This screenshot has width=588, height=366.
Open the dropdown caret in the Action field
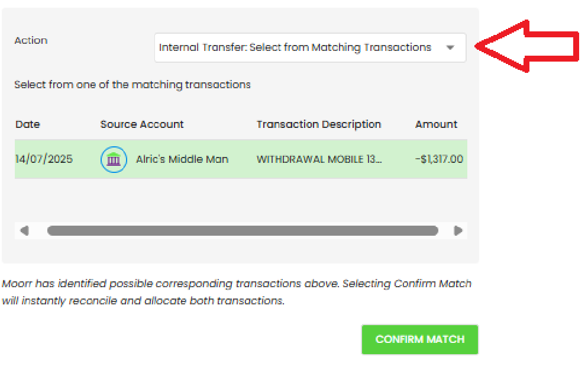click(450, 48)
